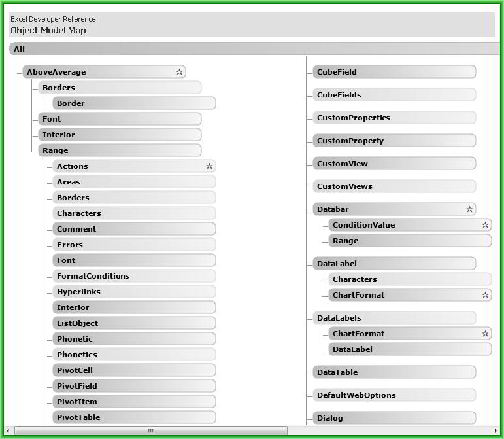The width and height of the screenshot is (504, 439).
Task: Open the CubeField object
Action: [394, 72]
